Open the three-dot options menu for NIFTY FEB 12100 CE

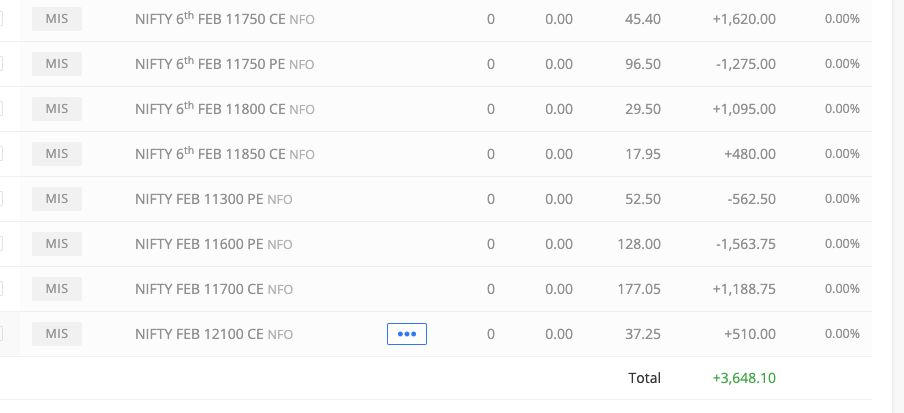tap(406, 334)
